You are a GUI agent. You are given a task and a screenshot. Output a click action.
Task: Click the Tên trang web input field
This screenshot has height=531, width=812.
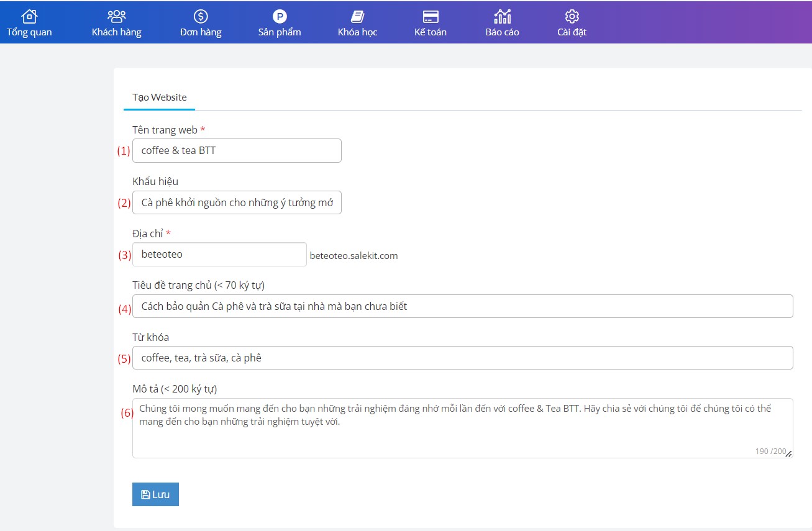(237, 151)
